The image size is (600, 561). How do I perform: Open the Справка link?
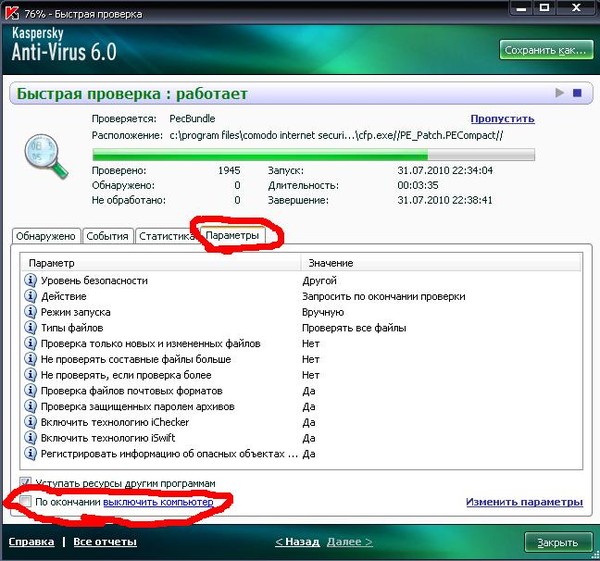click(x=31, y=542)
